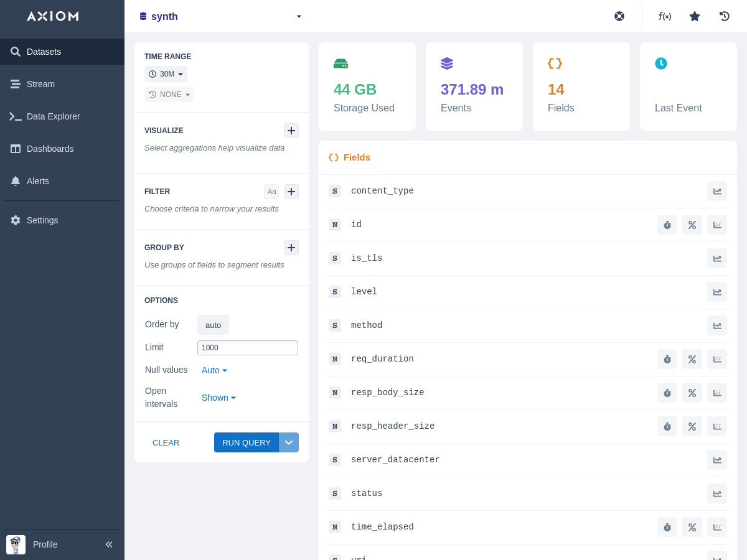This screenshot has height=560, width=747.
Task: Collapse the sidebar with double chevron
Action: click(109, 544)
